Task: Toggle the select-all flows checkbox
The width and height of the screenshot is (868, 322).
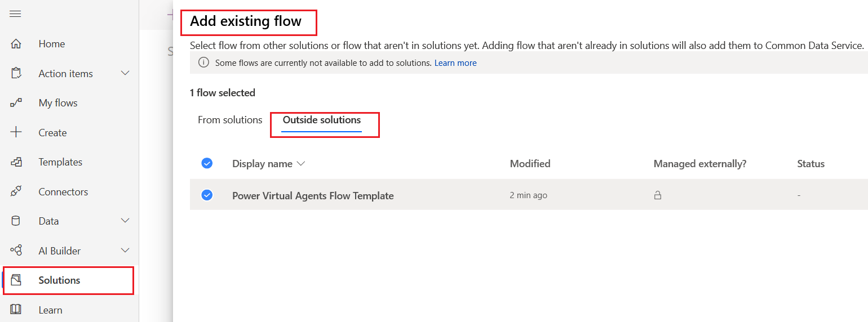Action: pos(207,163)
